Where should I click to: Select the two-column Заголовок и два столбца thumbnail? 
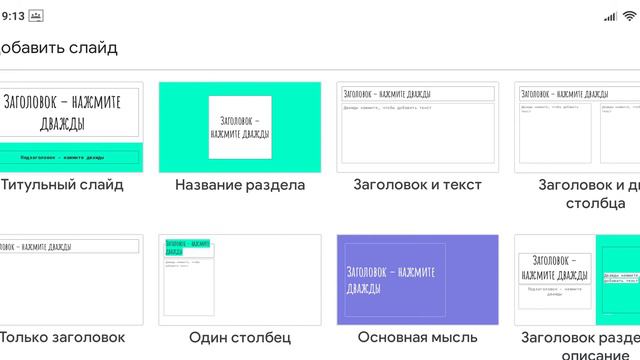coord(577,127)
